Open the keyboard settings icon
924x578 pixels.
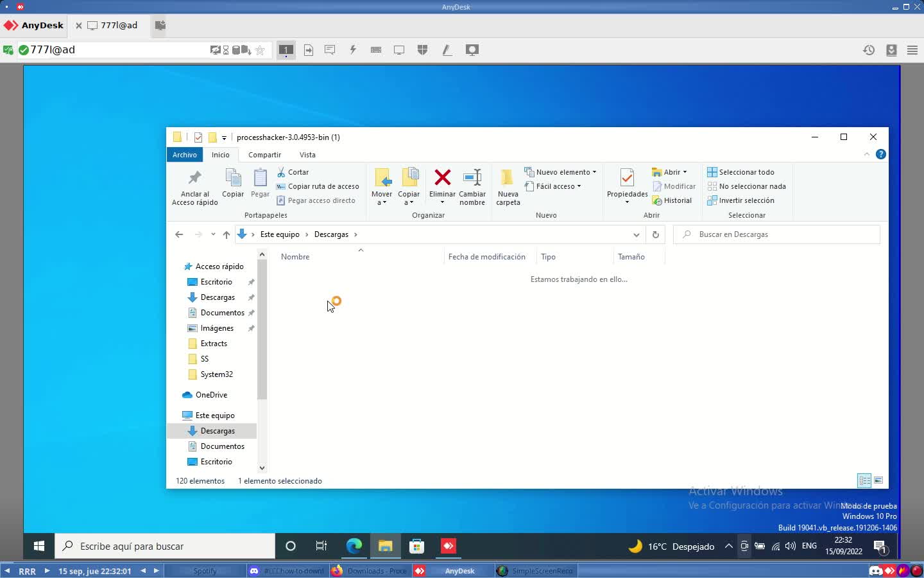click(x=377, y=50)
